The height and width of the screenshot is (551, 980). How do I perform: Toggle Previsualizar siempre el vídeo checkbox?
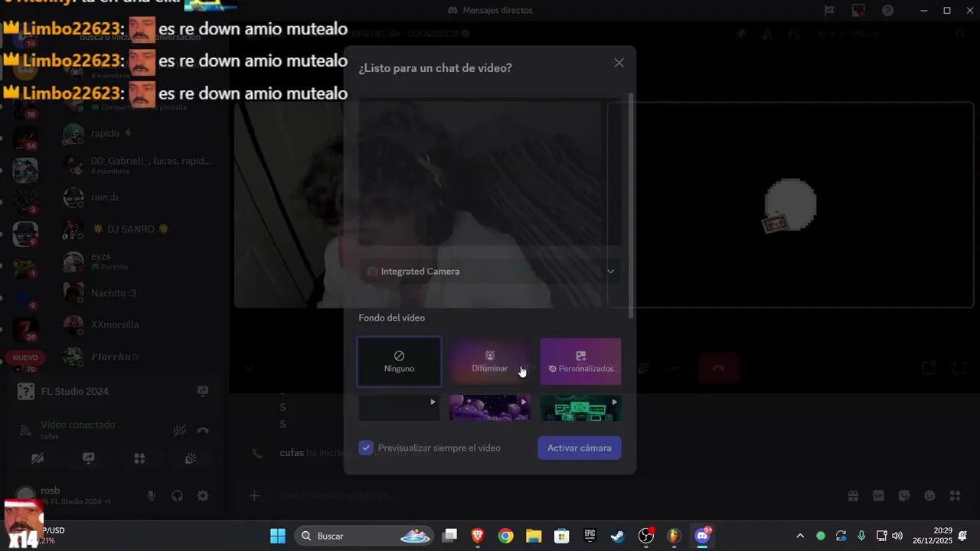pos(366,448)
